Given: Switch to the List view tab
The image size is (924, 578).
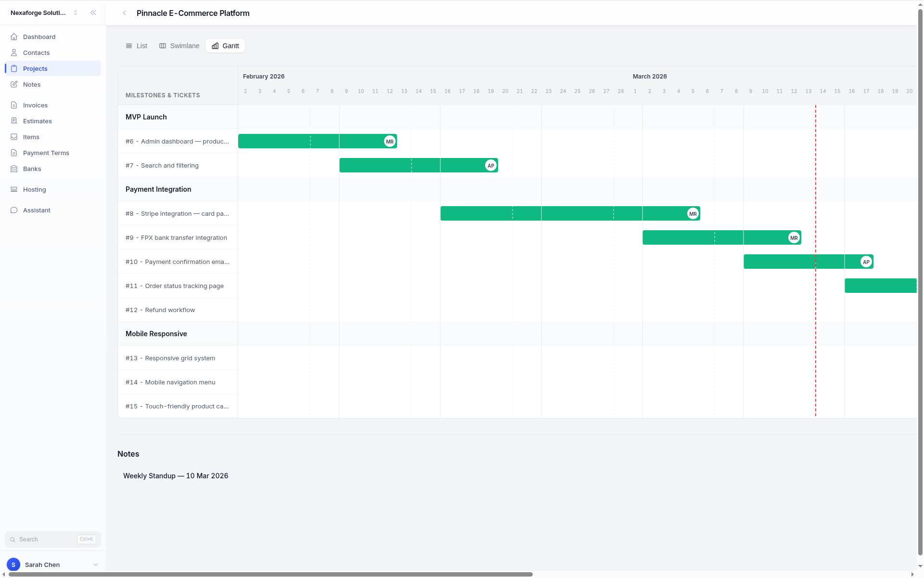Looking at the screenshot, I should point(136,46).
